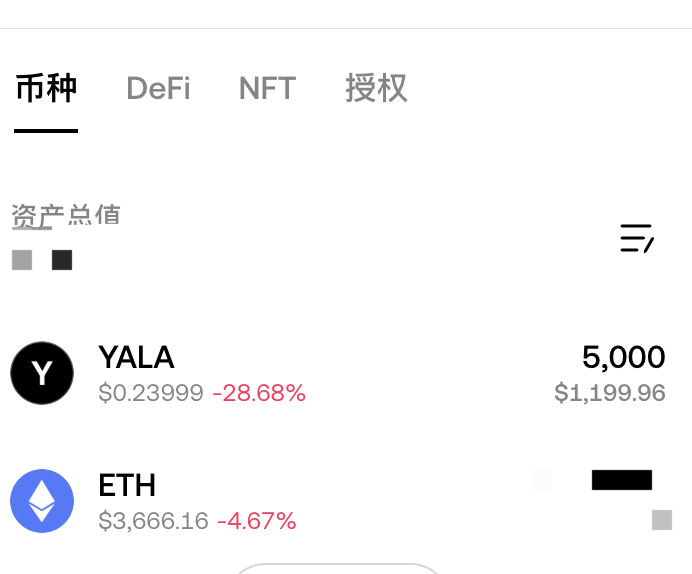The width and height of the screenshot is (692, 574).
Task: Click the dark masked total value block
Action: [x=62, y=260]
